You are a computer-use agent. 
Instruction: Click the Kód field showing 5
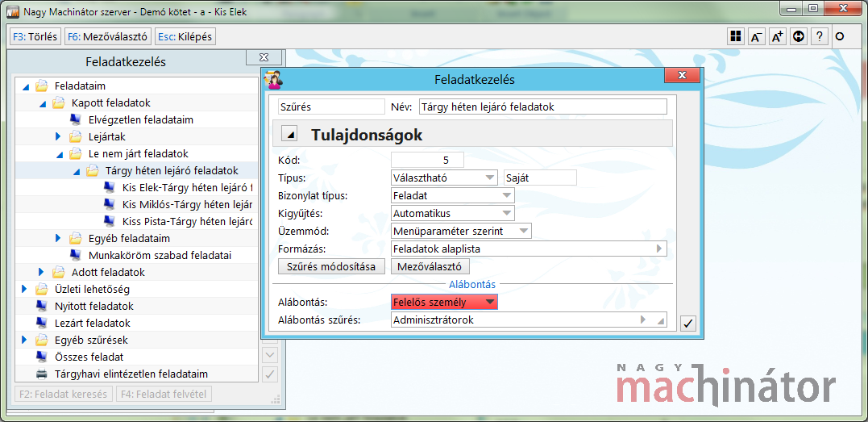tap(427, 161)
